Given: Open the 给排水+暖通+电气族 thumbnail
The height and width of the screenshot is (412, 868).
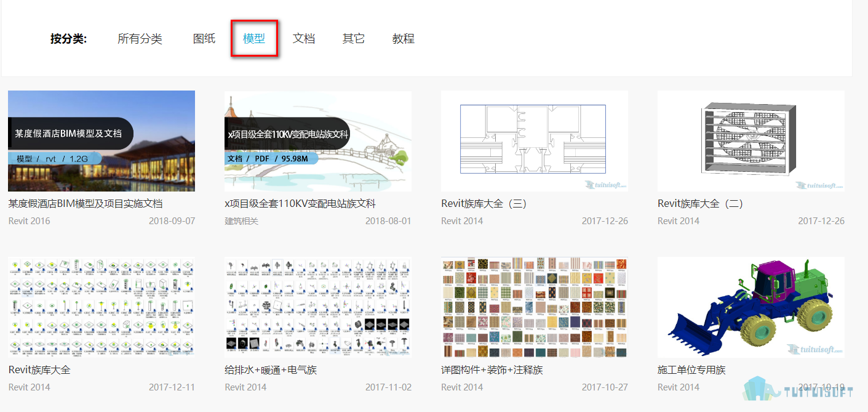Looking at the screenshot, I should pyautogui.click(x=318, y=307).
